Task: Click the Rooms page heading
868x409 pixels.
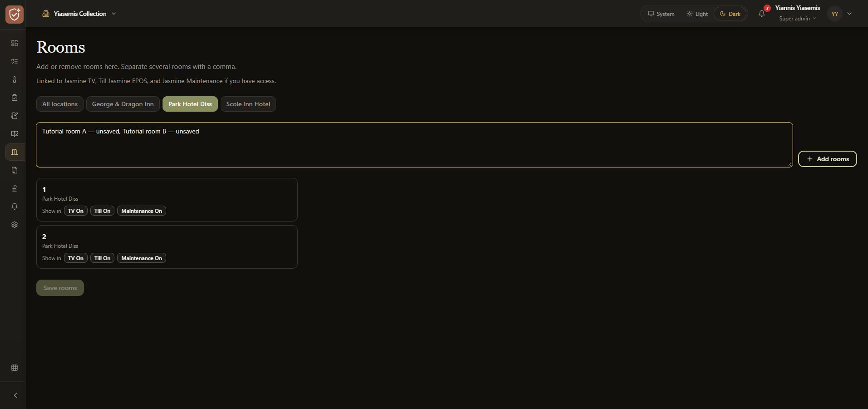Action: (61, 48)
